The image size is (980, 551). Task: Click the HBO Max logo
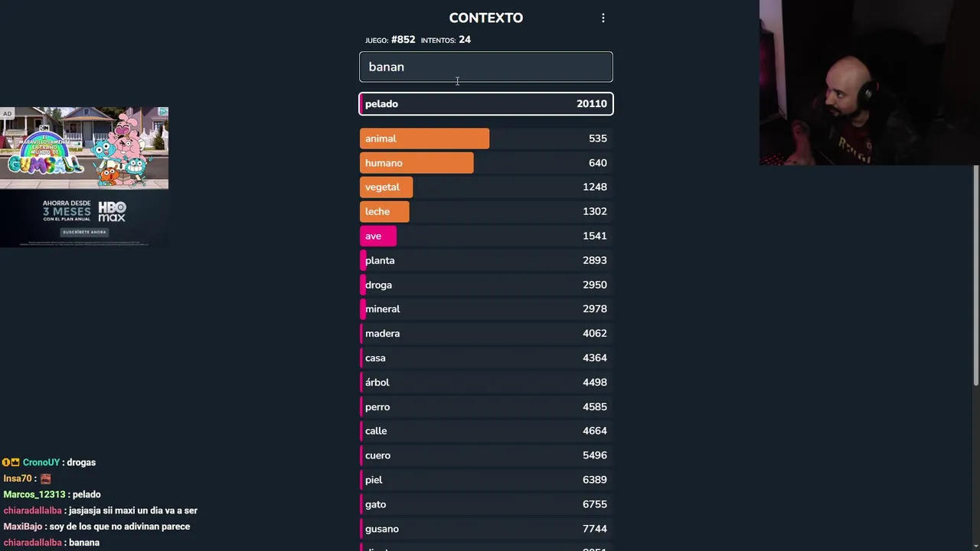coord(112,211)
